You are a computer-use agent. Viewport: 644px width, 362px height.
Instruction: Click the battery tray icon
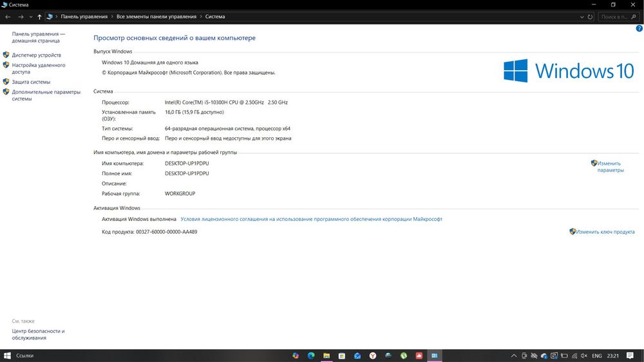point(564,356)
